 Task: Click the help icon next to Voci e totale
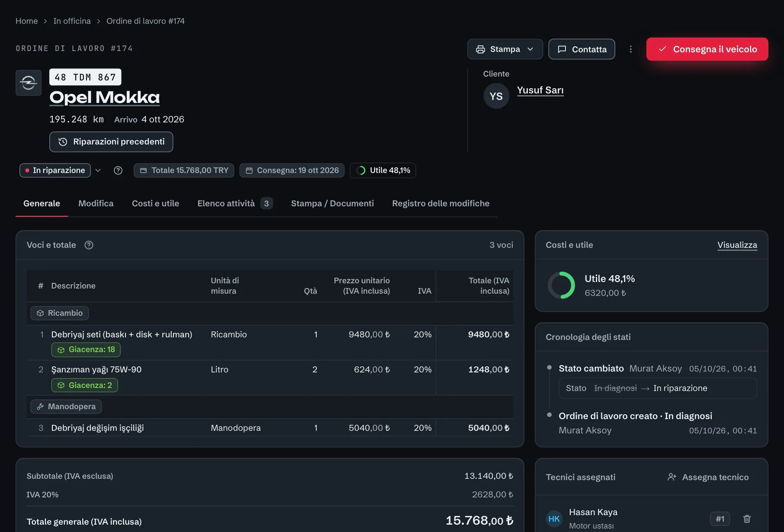click(89, 245)
